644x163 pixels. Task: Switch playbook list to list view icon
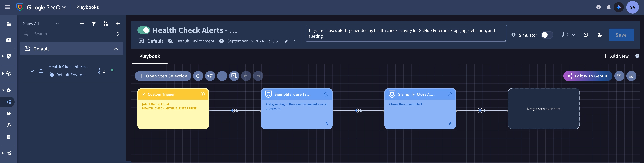point(82,24)
